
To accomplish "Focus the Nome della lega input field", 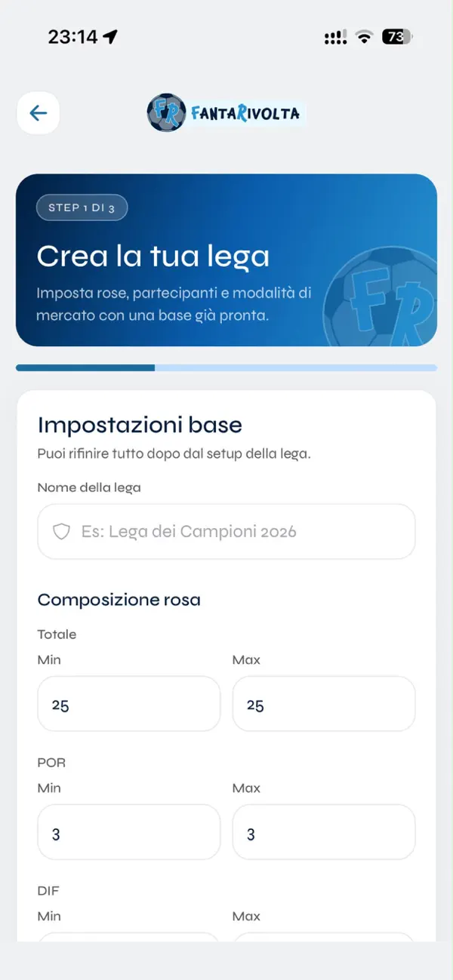I will (x=226, y=532).
